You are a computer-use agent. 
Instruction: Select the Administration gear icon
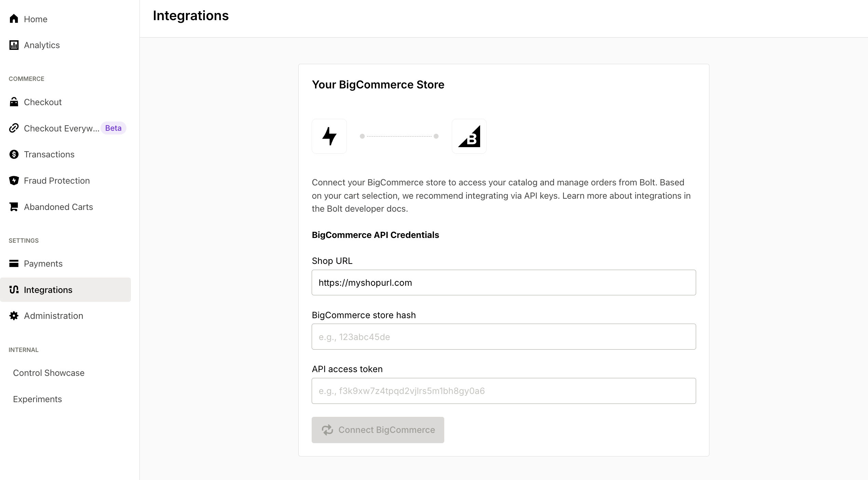click(x=14, y=316)
